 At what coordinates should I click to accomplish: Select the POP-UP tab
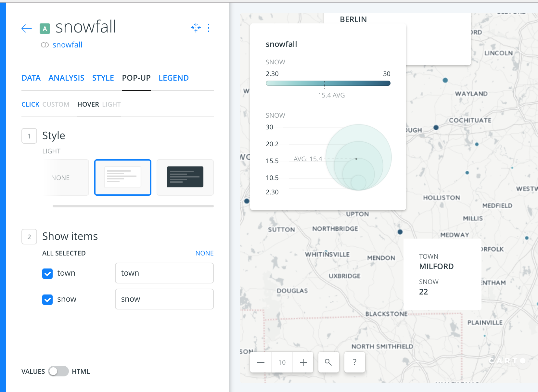pyautogui.click(x=136, y=78)
